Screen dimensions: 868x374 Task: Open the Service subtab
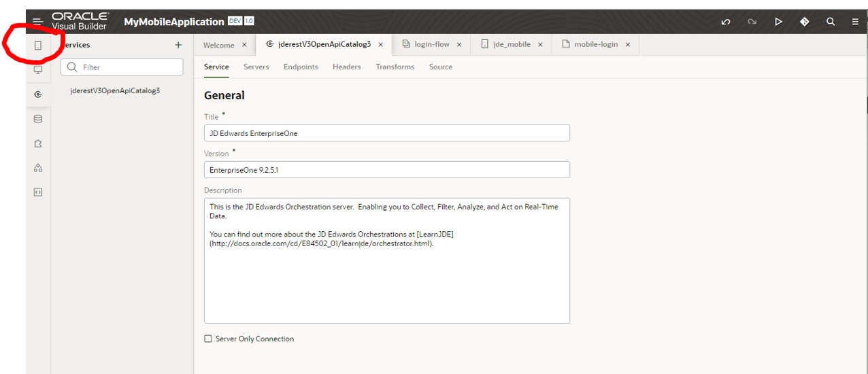(x=216, y=67)
